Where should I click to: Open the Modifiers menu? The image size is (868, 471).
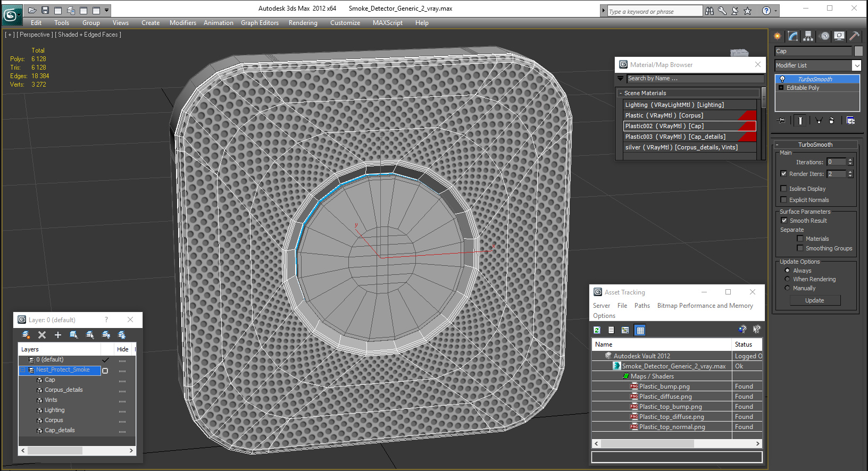183,23
